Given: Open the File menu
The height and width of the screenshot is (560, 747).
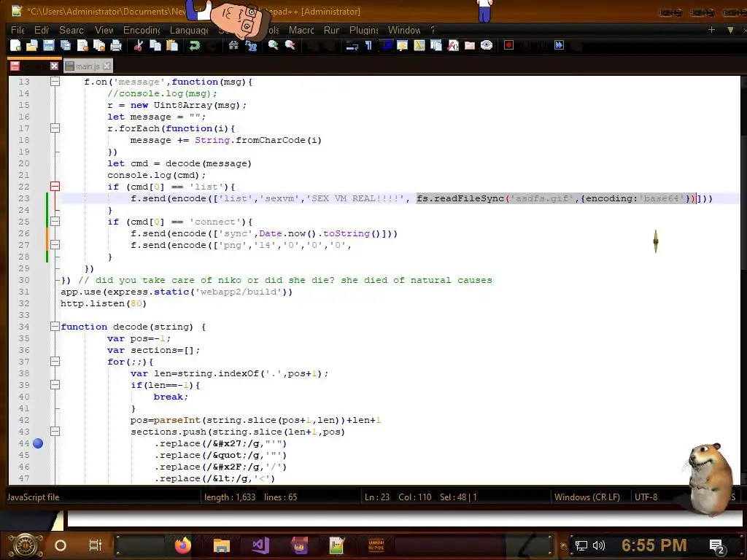Looking at the screenshot, I should [18, 30].
